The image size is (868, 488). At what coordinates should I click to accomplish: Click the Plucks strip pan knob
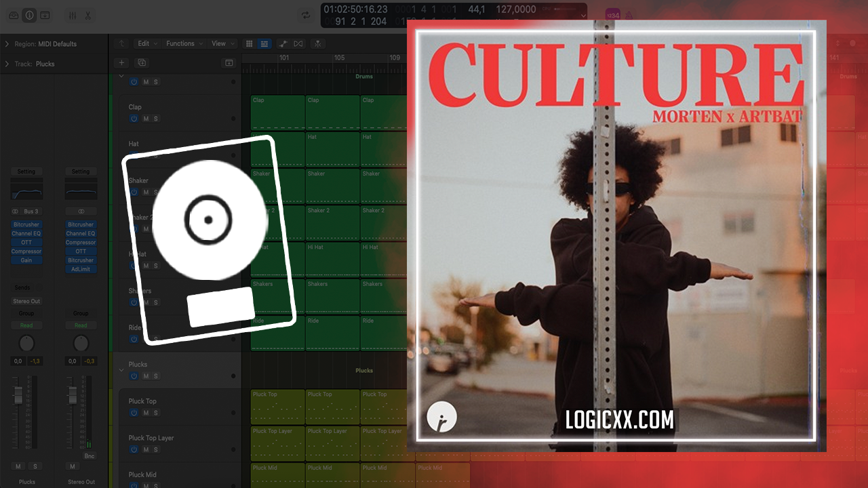click(x=26, y=343)
